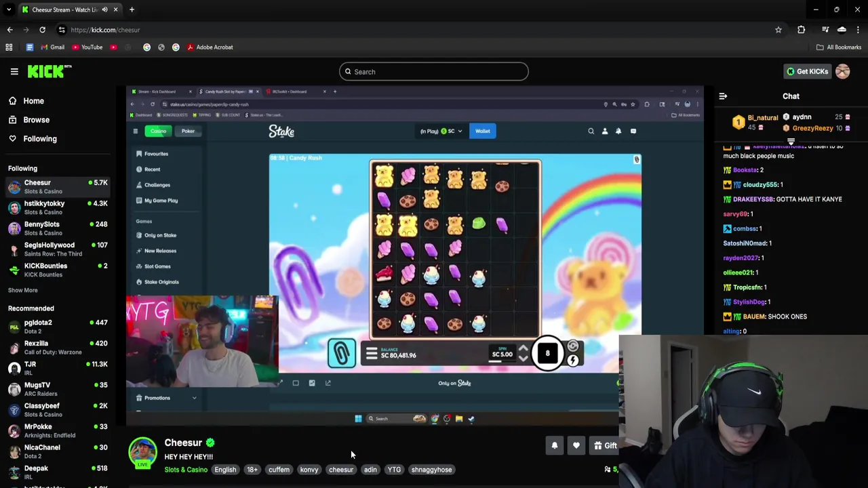Viewport: 868px width, 488px height.
Task: Open BennySlots channel in Following list
Action: pos(58,228)
